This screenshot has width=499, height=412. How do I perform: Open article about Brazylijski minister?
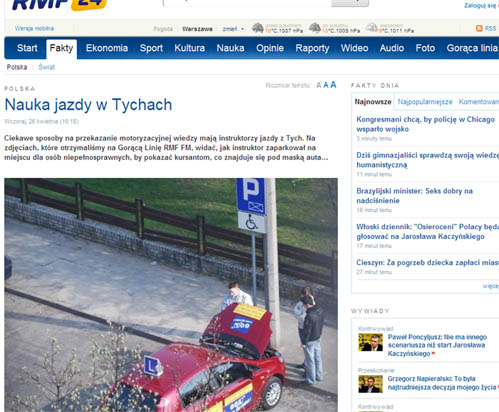click(414, 196)
